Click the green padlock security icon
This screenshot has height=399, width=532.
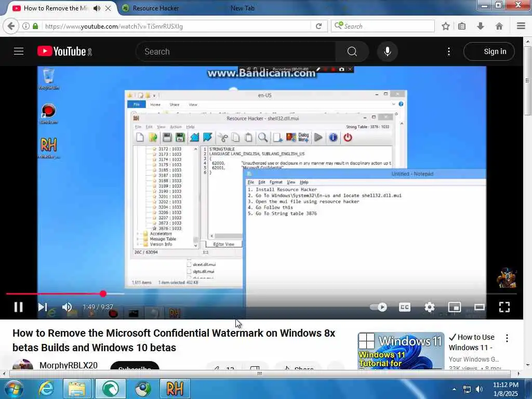pos(35,26)
